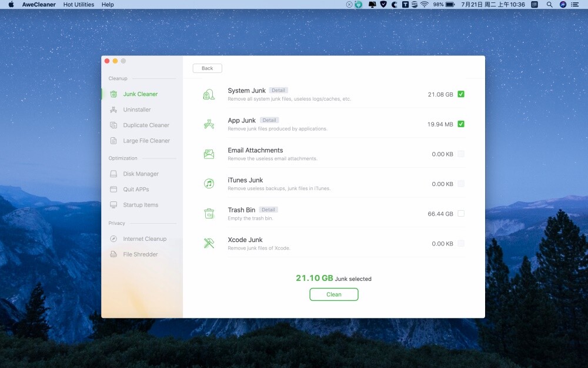The height and width of the screenshot is (368, 588).
Task: Click the Uninstaller sidebar icon
Action: click(x=113, y=110)
